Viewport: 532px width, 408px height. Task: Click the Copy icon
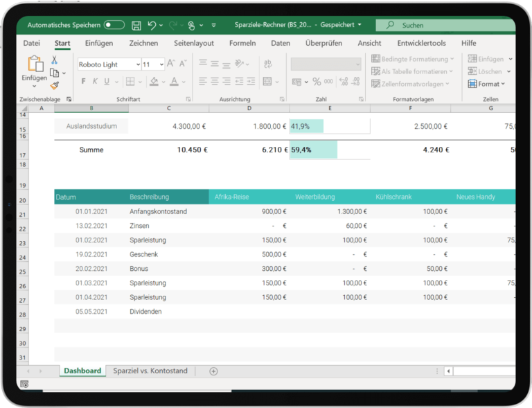(x=54, y=73)
